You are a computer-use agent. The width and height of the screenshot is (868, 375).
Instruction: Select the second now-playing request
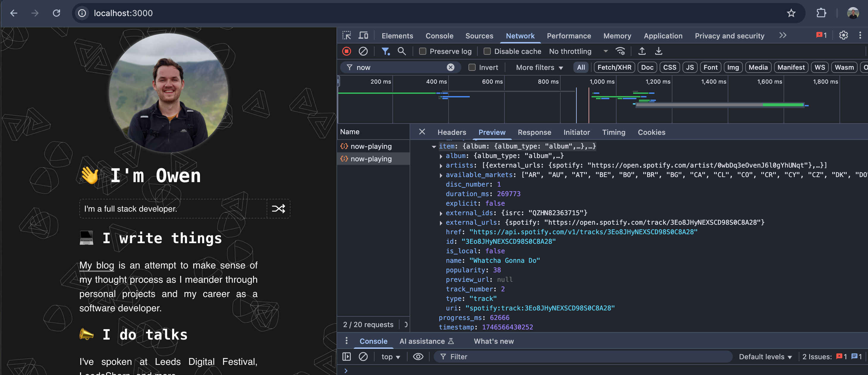(x=373, y=159)
